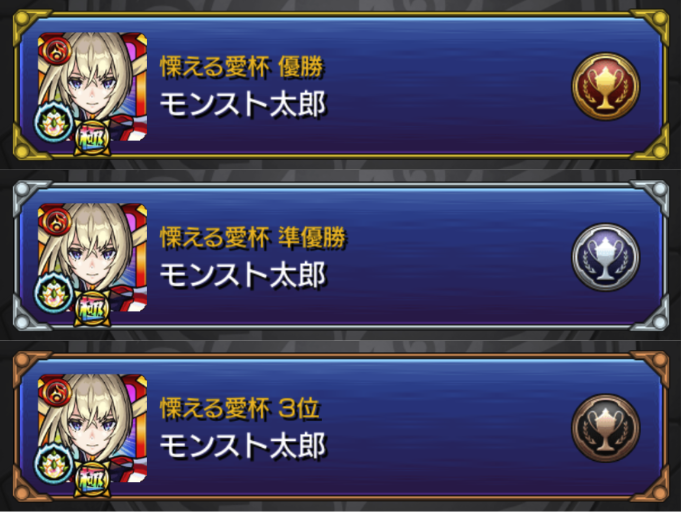Click the title 慄える愛杯 3位
Image resolution: width=681 pixels, height=512 pixels.
click(240, 409)
